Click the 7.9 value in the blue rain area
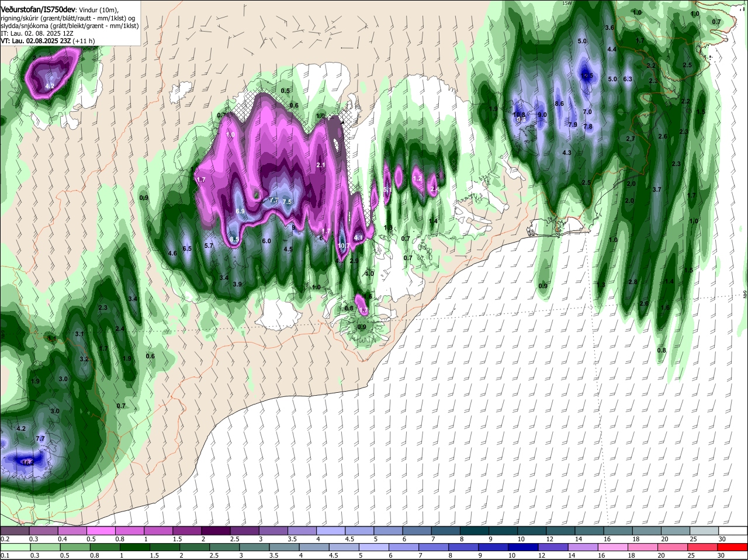 click(x=573, y=125)
